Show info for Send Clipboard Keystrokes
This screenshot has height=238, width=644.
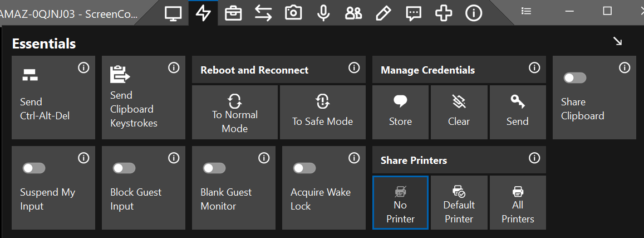pyautogui.click(x=174, y=67)
